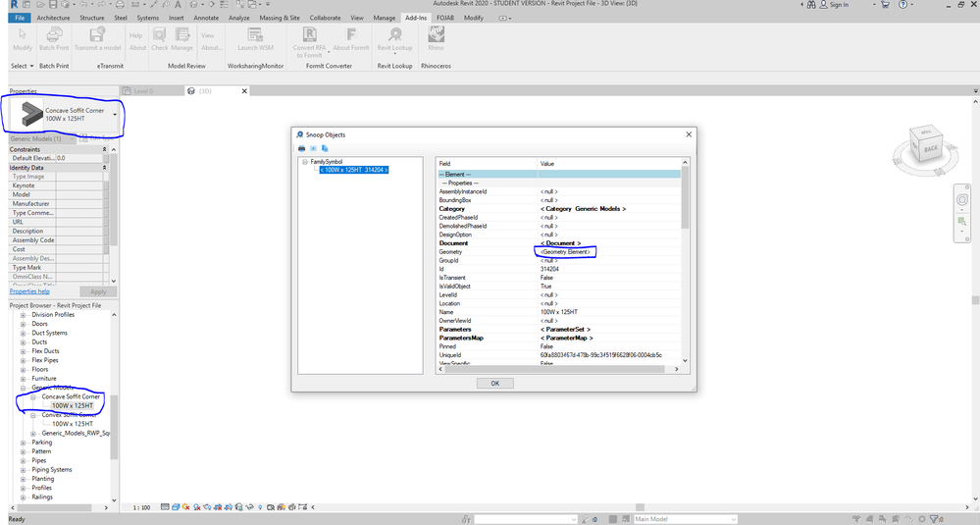This screenshot has width=980, height=525.
Task: Click the Category Generic Models value
Action: 583,209
